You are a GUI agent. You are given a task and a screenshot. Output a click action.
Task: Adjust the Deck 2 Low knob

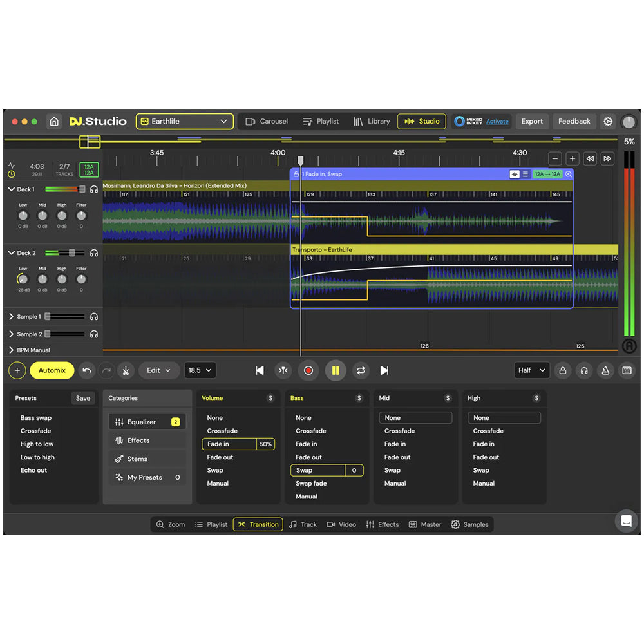tap(23, 279)
